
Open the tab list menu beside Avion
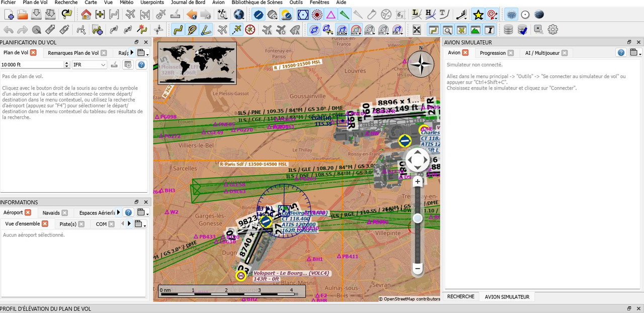[x=635, y=53]
